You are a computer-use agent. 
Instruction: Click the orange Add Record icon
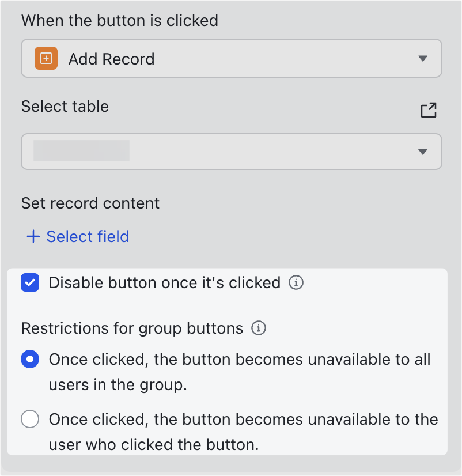[46, 59]
